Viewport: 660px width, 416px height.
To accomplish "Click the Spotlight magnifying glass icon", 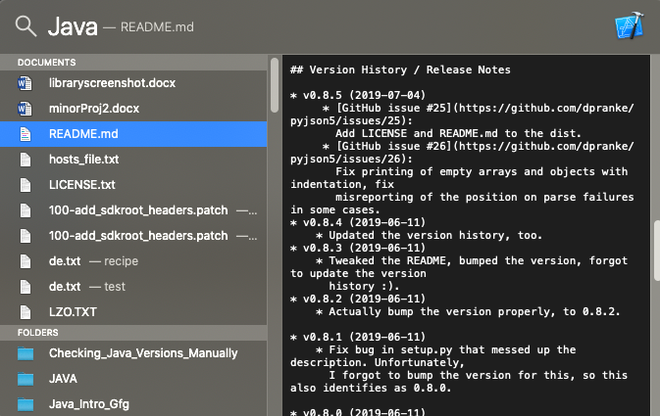I will coord(26,27).
